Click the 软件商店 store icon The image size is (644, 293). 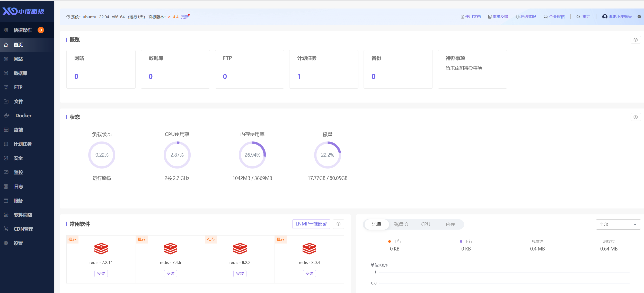click(6, 215)
